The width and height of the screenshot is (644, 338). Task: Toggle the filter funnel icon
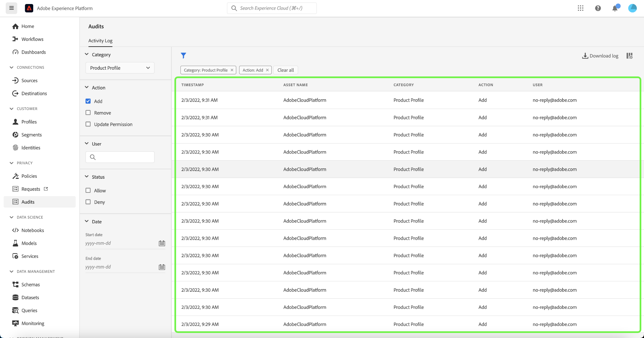pyautogui.click(x=183, y=55)
